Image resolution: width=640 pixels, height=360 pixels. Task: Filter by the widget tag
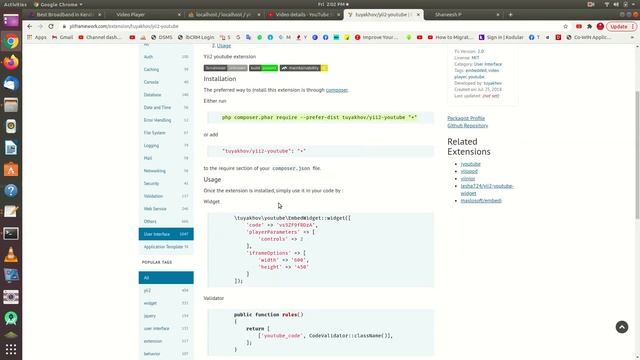click(x=166, y=303)
